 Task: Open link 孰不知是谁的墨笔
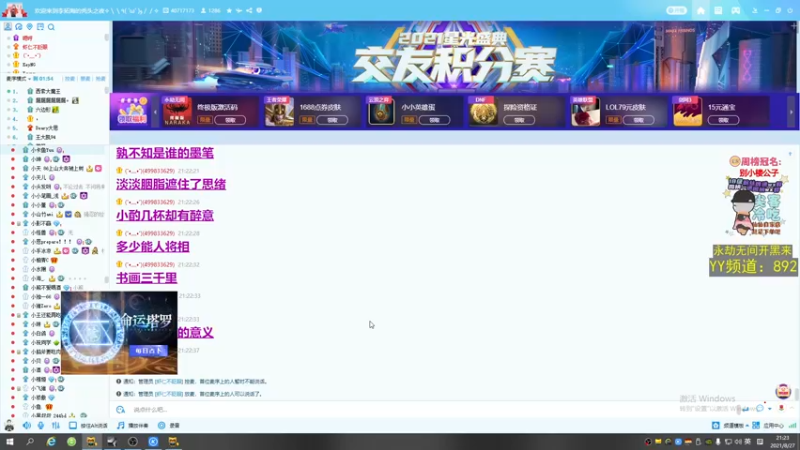coord(165,153)
